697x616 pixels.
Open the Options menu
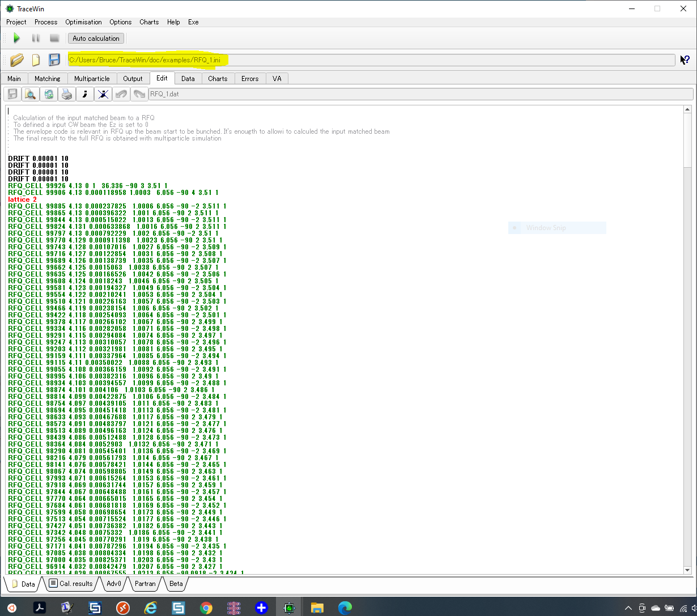tap(121, 22)
